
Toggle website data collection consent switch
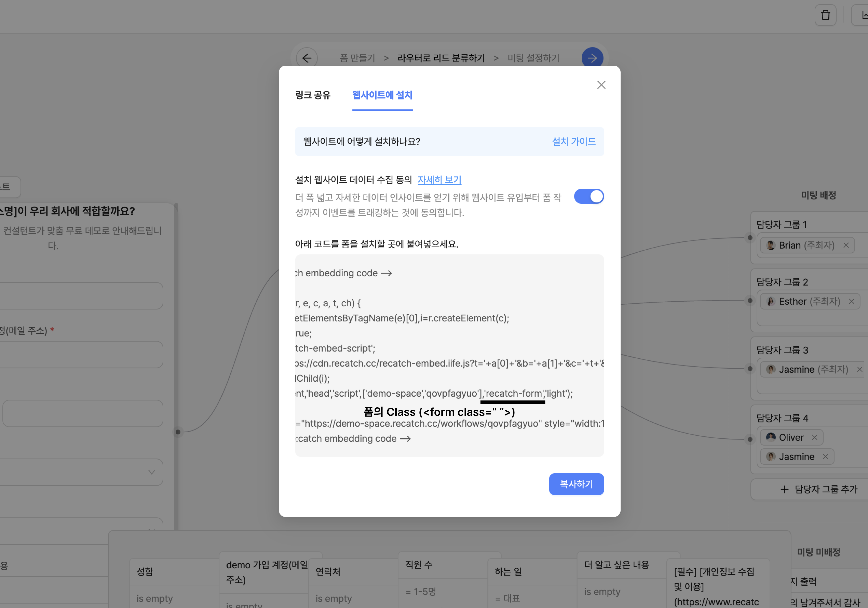589,197
